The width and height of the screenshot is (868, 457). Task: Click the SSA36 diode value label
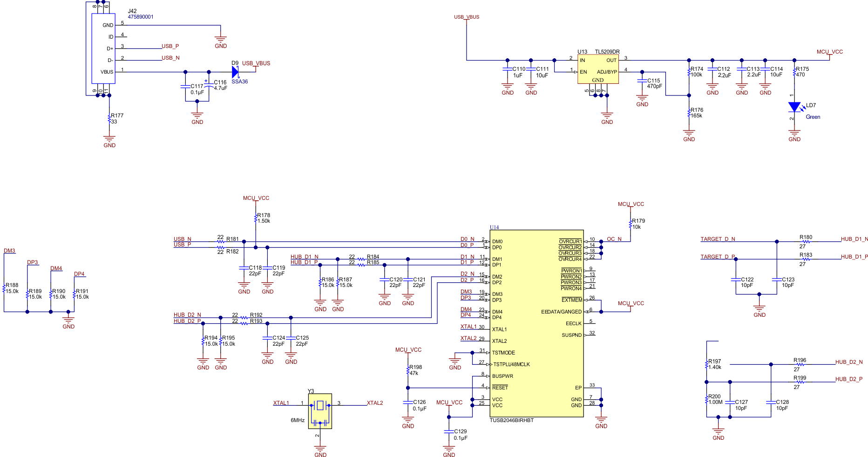coord(240,82)
